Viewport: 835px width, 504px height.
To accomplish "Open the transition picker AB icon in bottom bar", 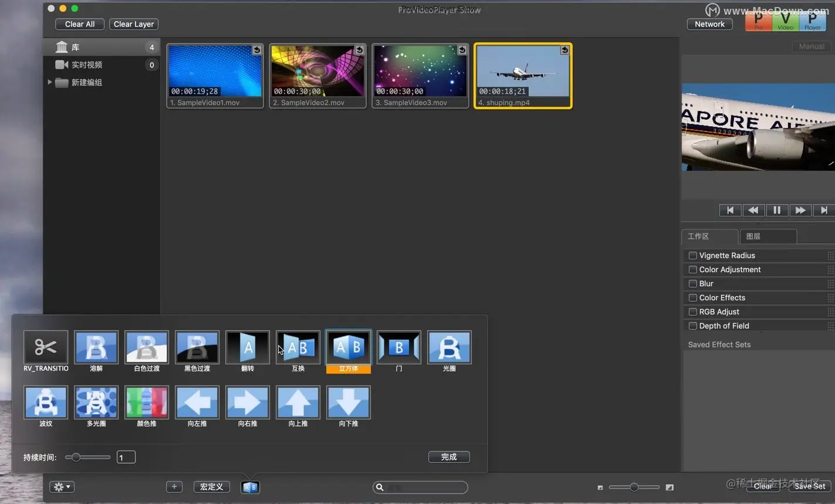I will click(x=250, y=487).
